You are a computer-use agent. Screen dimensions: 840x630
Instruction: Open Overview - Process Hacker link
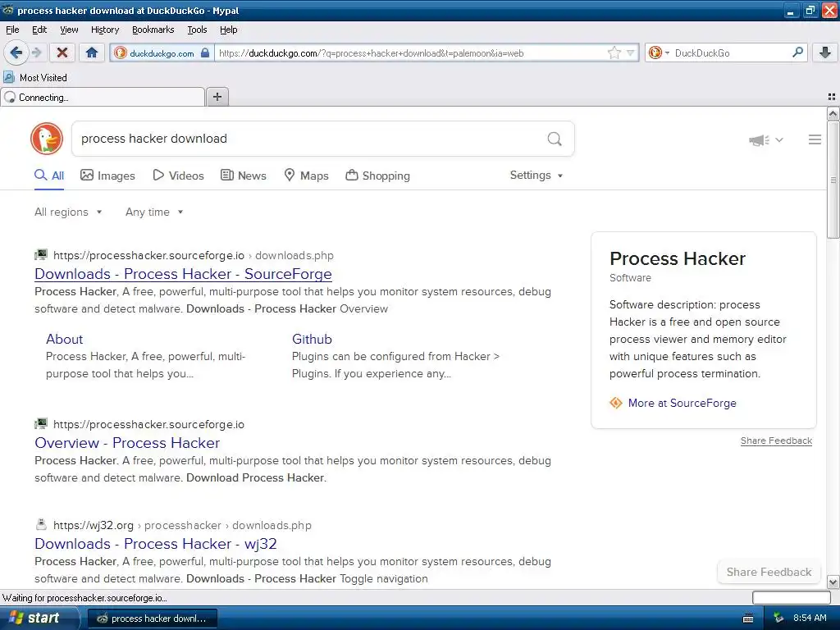click(x=127, y=443)
